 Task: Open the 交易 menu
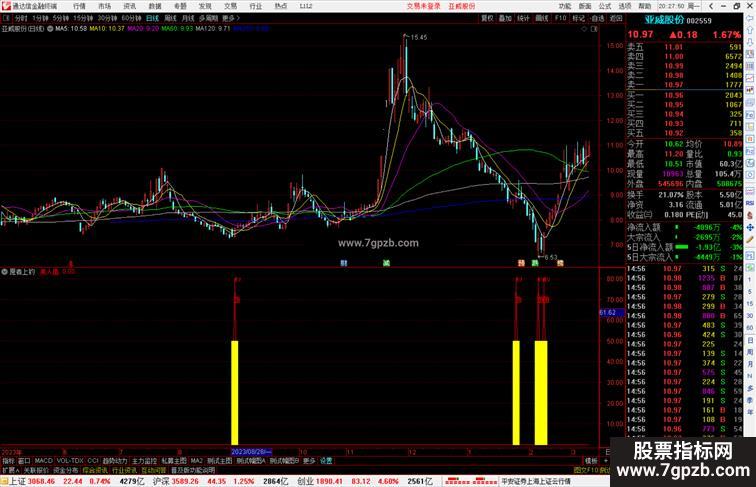pos(230,6)
